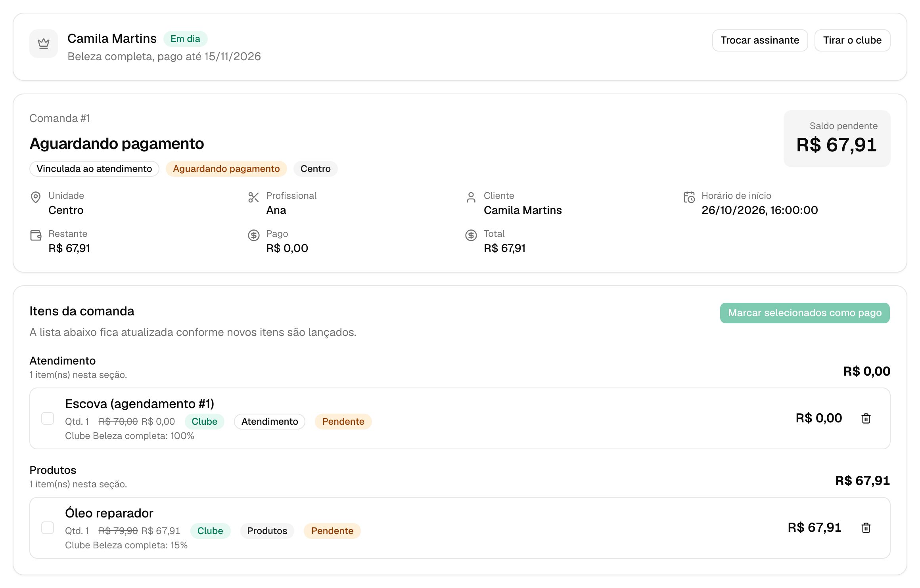Viewport: 920px width, 588px height.
Task: Click the Pendente badge on Escova row
Action: click(343, 422)
